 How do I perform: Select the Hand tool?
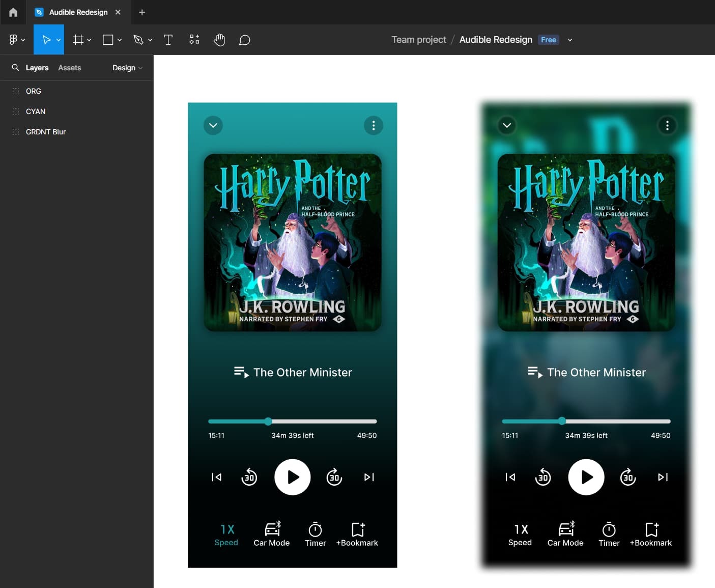(x=219, y=40)
